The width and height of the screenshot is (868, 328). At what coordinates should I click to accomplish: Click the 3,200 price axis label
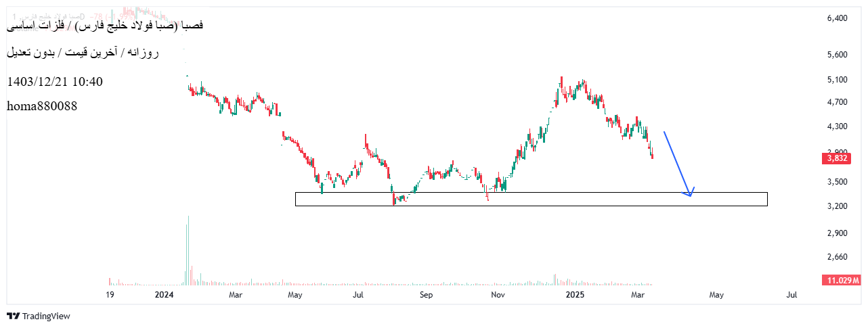[x=837, y=206]
